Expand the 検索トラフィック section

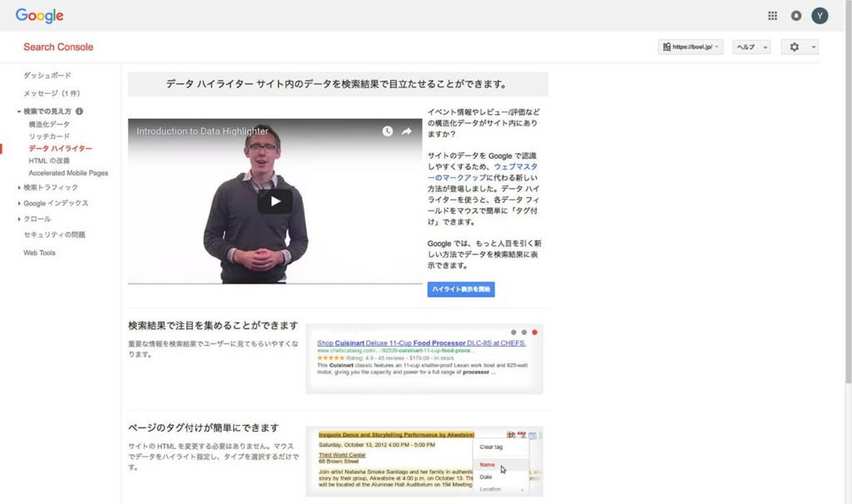tap(19, 187)
